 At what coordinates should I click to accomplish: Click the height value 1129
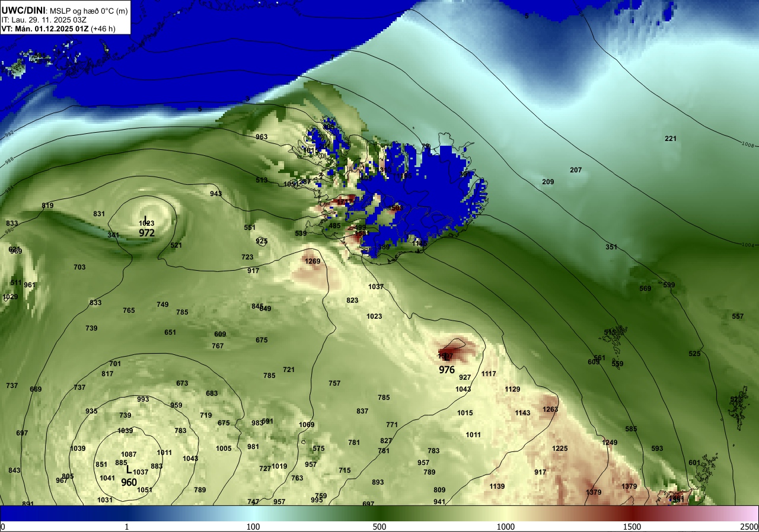(x=512, y=389)
